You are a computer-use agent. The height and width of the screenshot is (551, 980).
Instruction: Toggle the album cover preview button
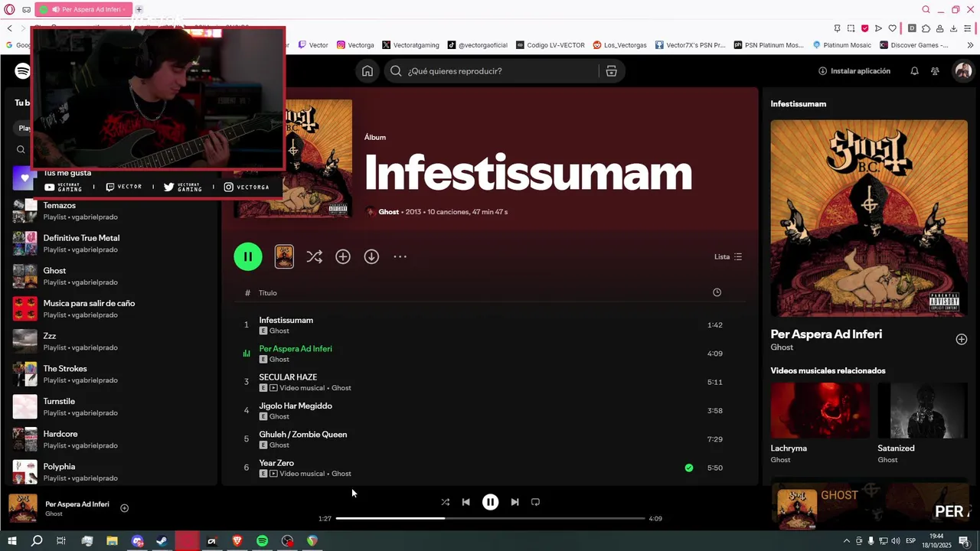click(284, 257)
